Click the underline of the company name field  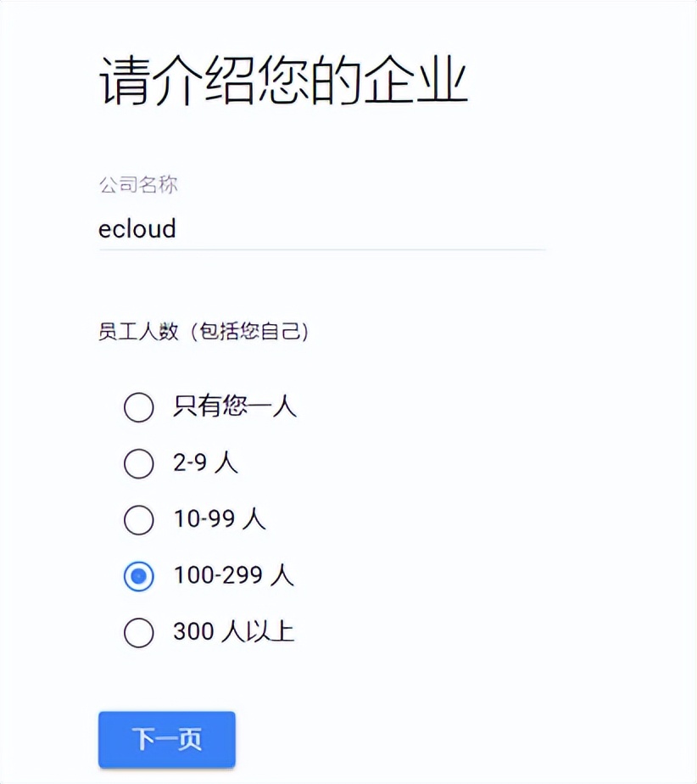(x=322, y=249)
